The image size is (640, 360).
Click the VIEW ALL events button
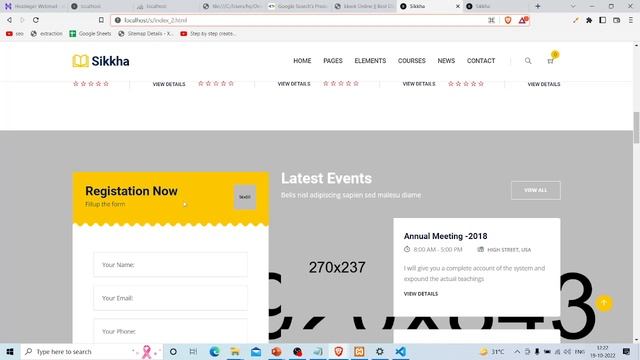pos(536,190)
